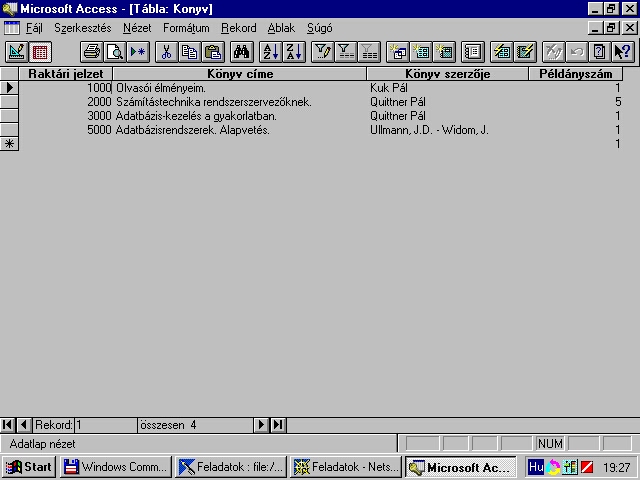Viewport: 640px width, 480px height.
Task: Go to the next record navigation button
Action: (x=261, y=425)
